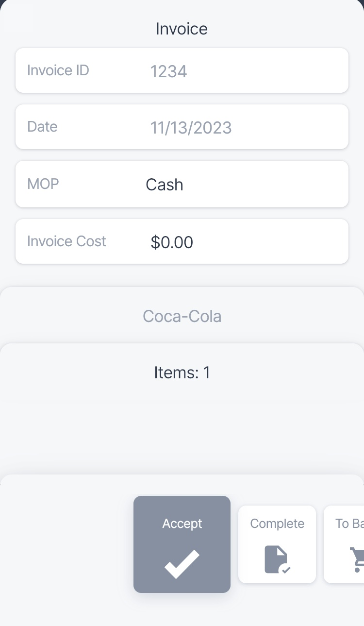The width and height of the screenshot is (364, 626).
Task: Click the Date label text
Action: [x=42, y=127]
